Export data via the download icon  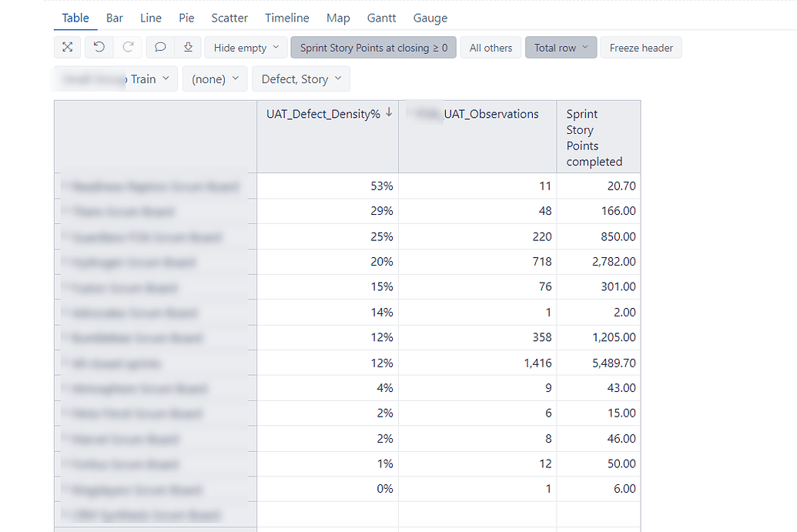pyautogui.click(x=188, y=47)
